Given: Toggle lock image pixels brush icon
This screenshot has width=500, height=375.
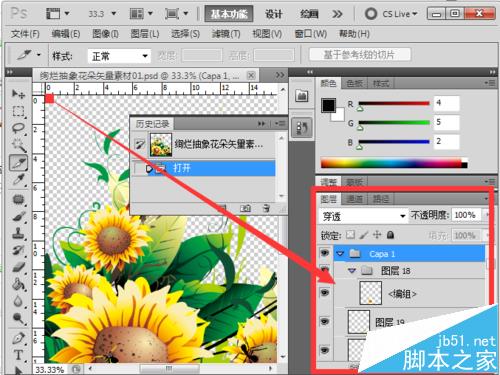Looking at the screenshot, I should click(x=364, y=235).
